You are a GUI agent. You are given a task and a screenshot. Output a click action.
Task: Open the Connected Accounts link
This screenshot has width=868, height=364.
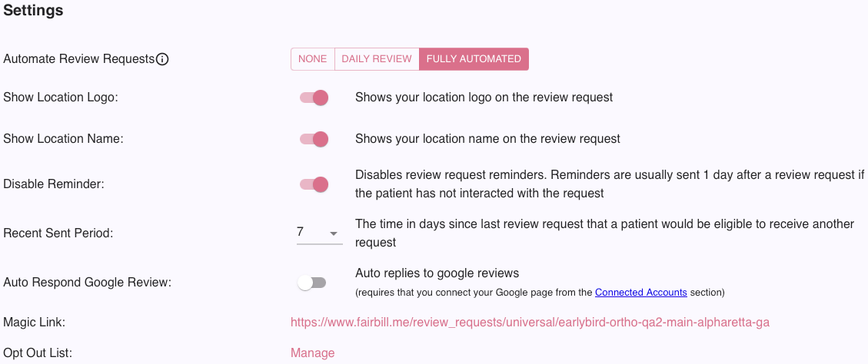641,292
